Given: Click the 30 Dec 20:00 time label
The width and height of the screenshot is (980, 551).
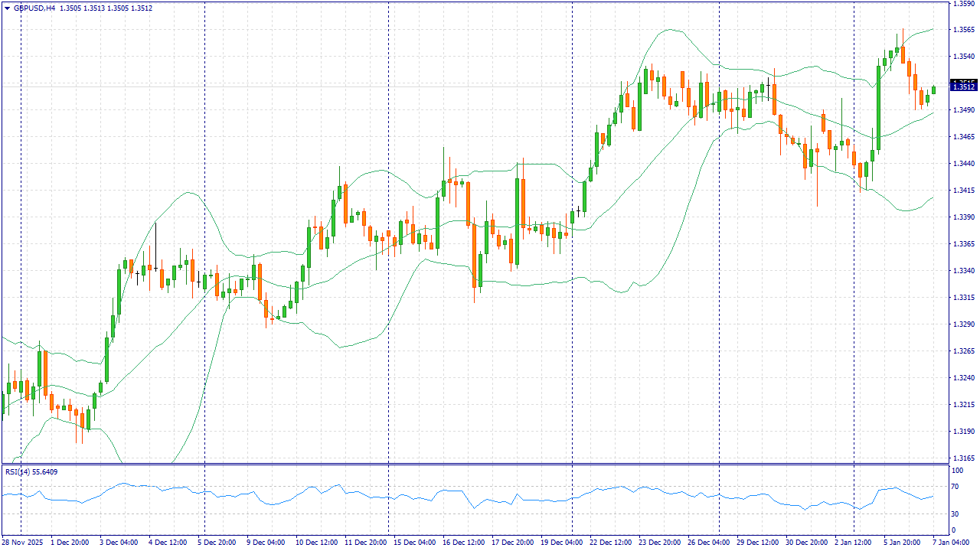Looking at the screenshot, I should pos(806,543).
